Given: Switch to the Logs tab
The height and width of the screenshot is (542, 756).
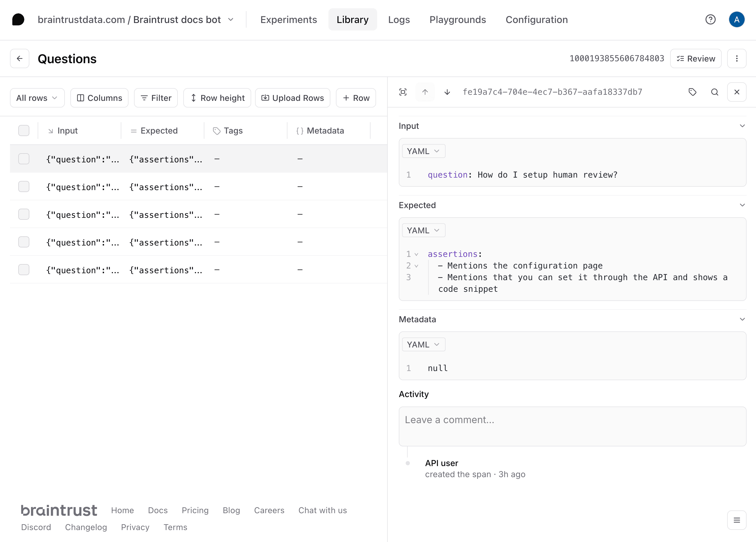Looking at the screenshot, I should click(x=398, y=19).
